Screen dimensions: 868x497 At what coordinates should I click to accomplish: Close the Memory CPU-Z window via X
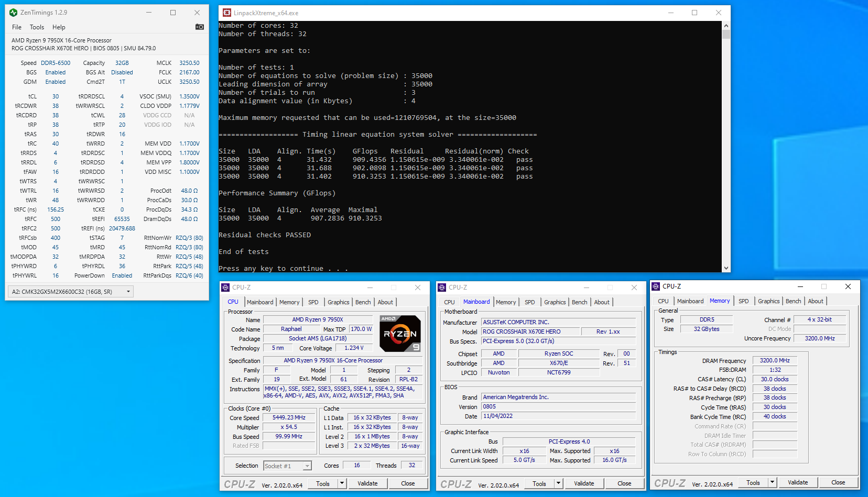[848, 286]
